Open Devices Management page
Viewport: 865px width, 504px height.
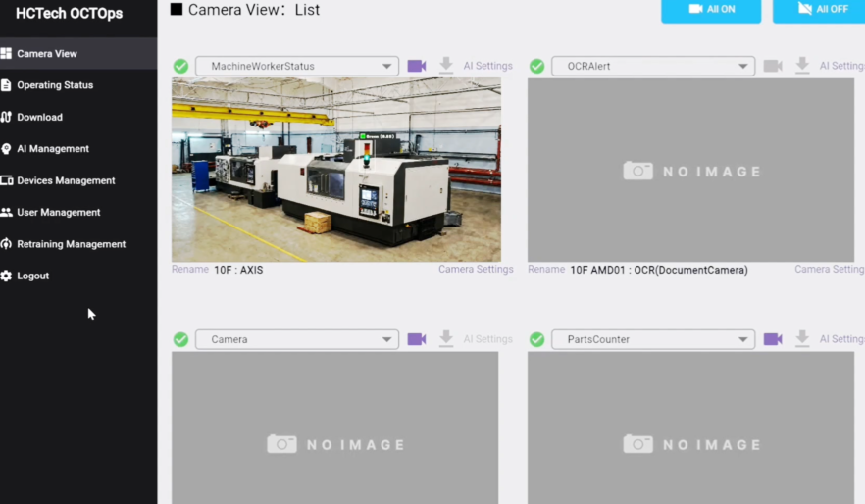78,180
